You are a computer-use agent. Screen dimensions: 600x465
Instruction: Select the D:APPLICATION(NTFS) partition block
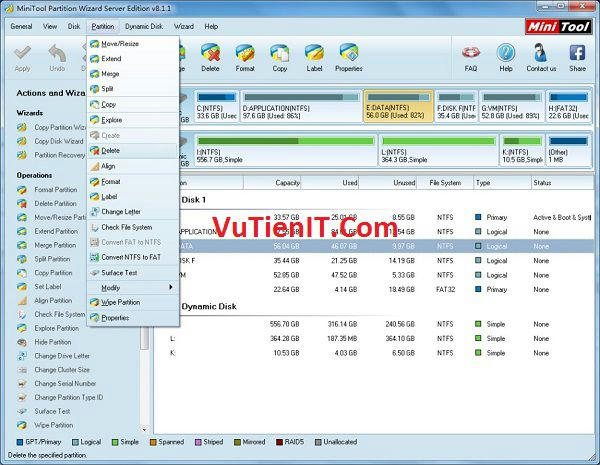301,106
